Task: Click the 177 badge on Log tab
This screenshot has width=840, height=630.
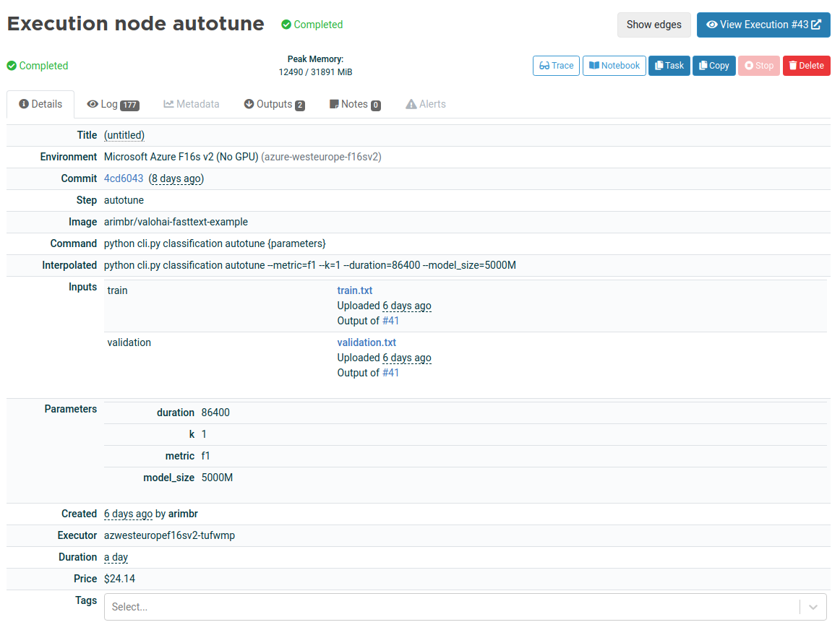Action: point(129,105)
